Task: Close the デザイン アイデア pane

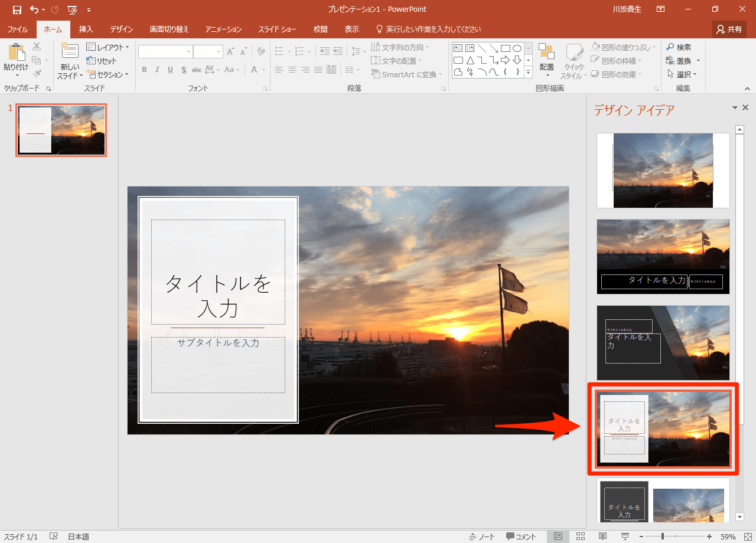Action: [x=745, y=107]
